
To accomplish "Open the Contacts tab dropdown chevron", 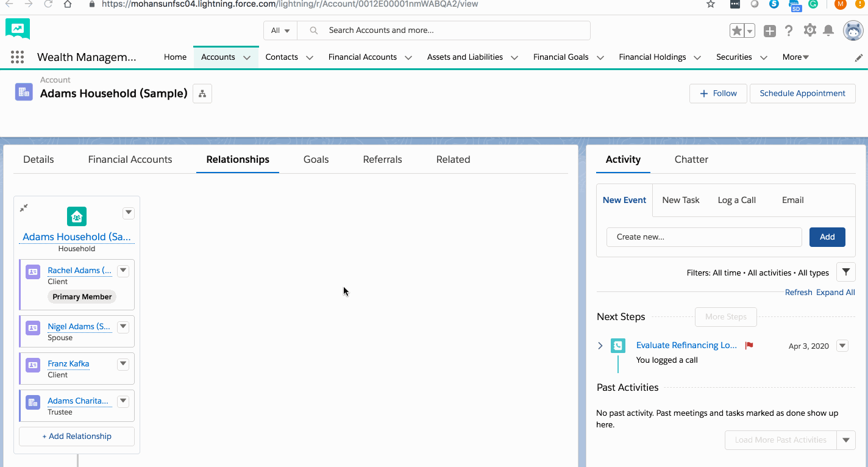I will pyautogui.click(x=310, y=57).
